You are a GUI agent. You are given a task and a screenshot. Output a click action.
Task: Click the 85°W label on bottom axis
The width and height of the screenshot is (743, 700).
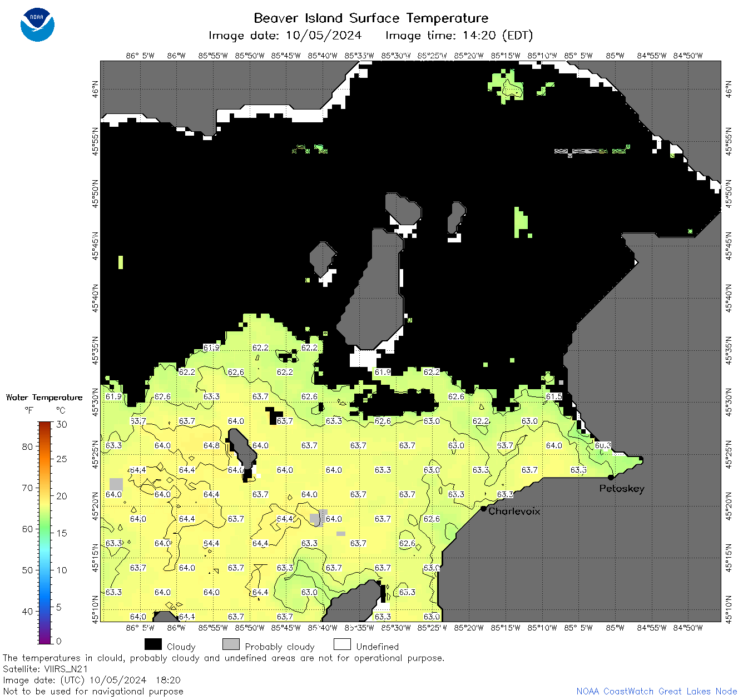click(x=615, y=628)
